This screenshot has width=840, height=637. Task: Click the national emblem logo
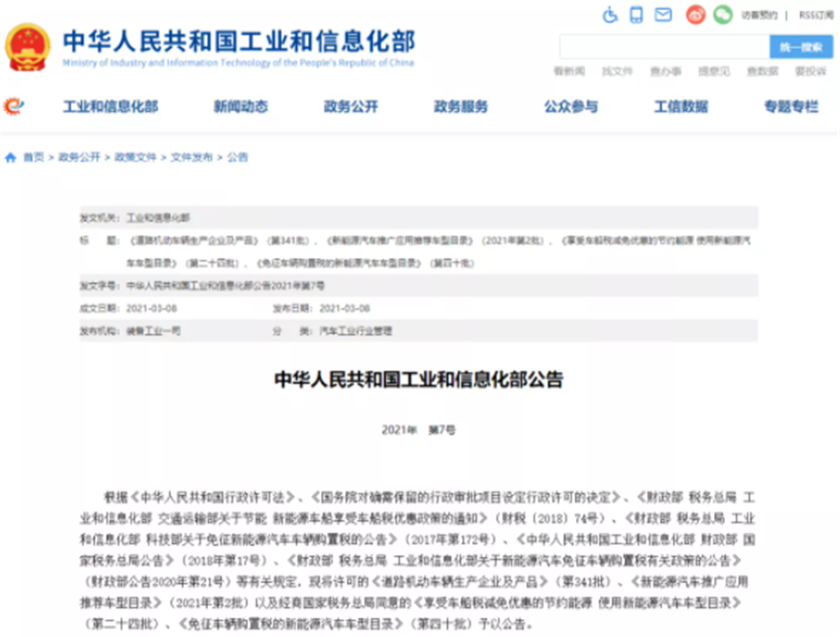[x=28, y=47]
